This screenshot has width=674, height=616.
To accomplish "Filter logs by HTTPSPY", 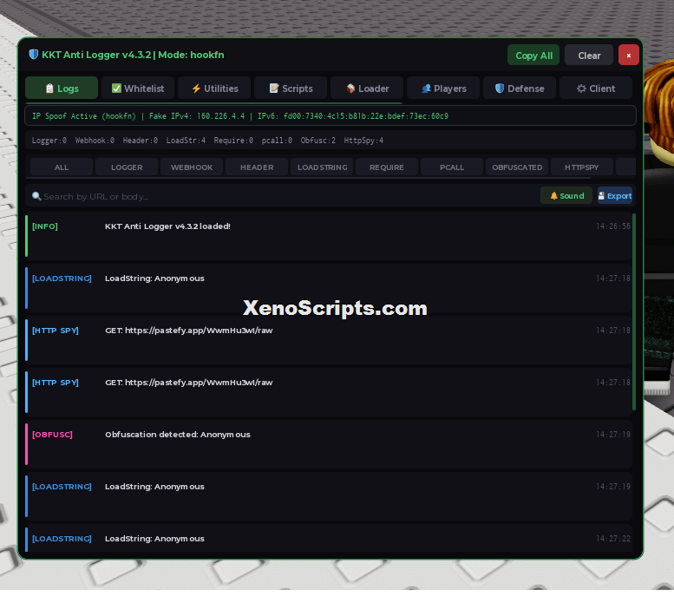I will [581, 167].
